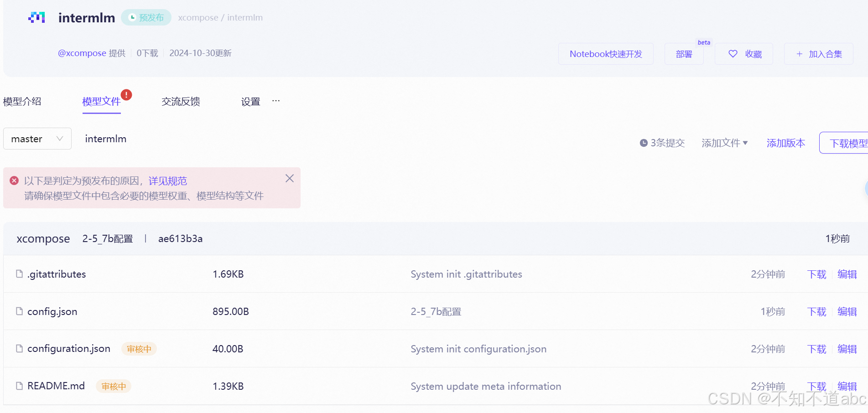Open the config.json file
868x413 pixels.
click(x=52, y=311)
